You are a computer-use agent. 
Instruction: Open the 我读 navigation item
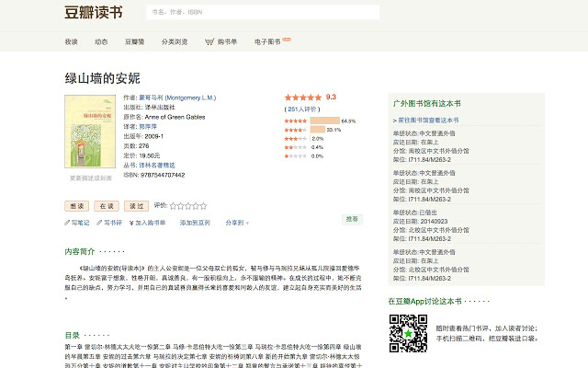(x=71, y=41)
